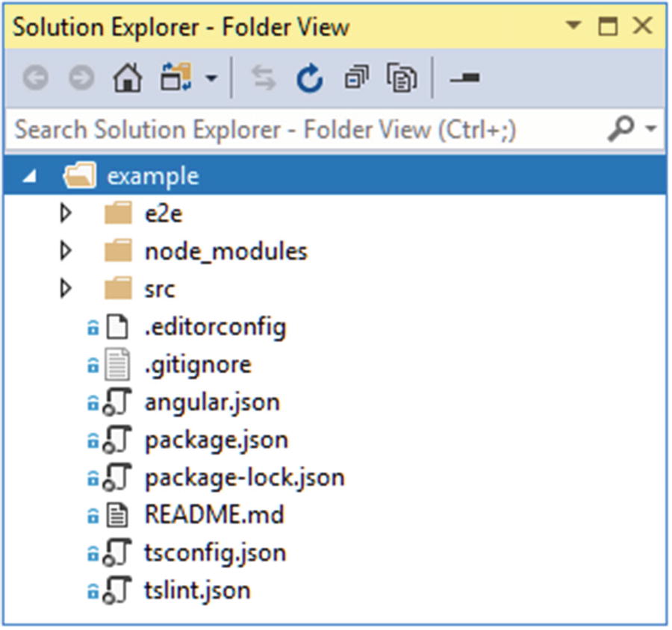Expand the node_modules folder
672x630 pixels.
[x=66, y=251]
